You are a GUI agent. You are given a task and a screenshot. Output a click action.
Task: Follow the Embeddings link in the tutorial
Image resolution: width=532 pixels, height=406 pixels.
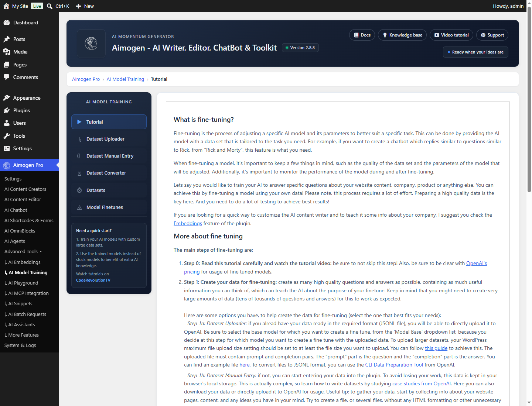[x=188, y=223]
